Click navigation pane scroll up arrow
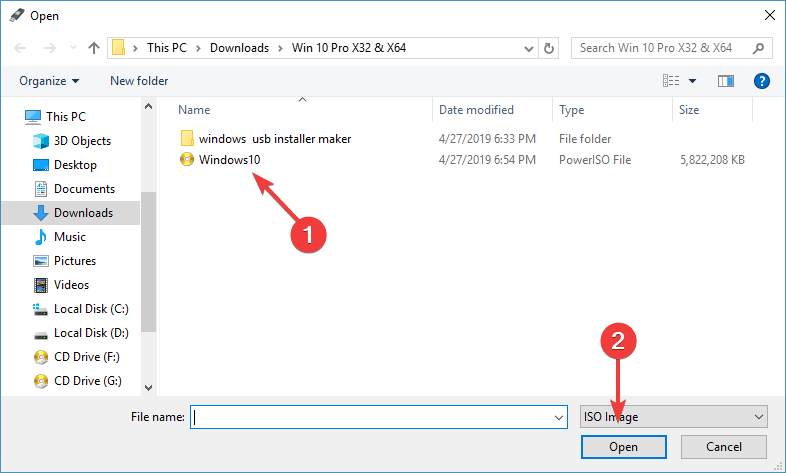 [148, 106]
